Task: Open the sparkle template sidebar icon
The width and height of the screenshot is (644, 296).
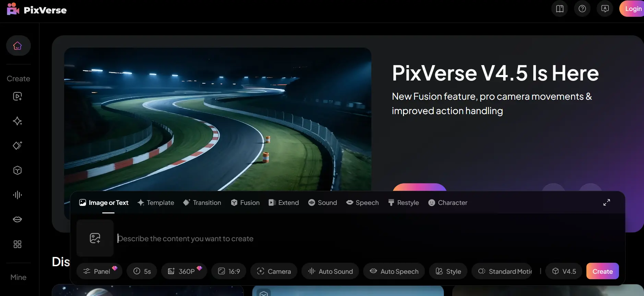Action: tap(17, 121)
